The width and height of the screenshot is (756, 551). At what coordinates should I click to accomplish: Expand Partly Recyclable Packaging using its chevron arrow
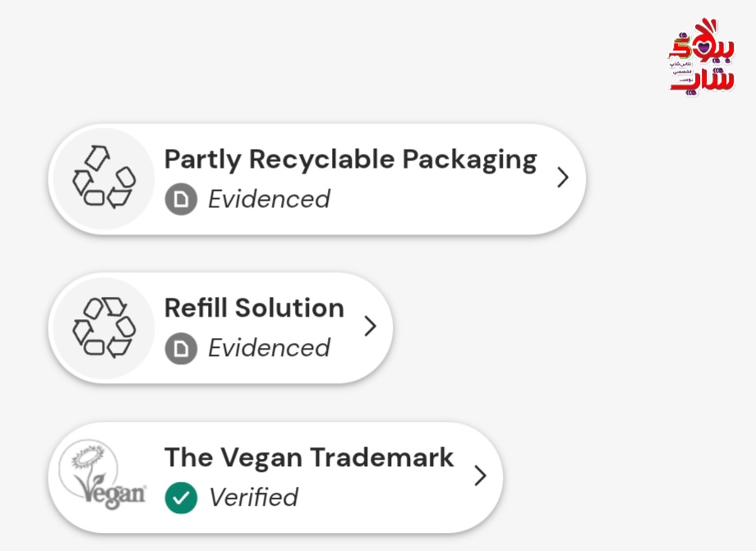562,178
